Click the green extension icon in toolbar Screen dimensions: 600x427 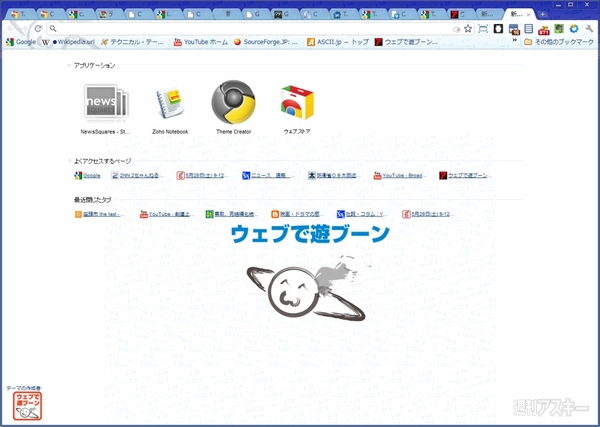point(559,29)
